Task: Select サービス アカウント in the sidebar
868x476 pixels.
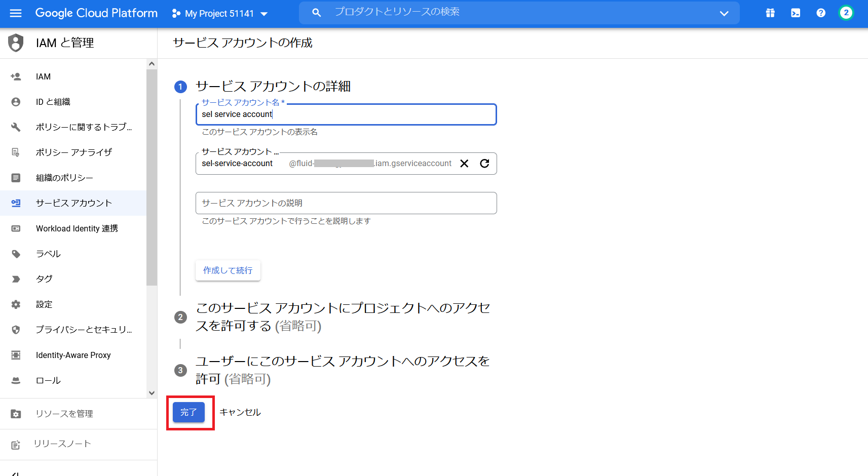Action: coord(73,203)
